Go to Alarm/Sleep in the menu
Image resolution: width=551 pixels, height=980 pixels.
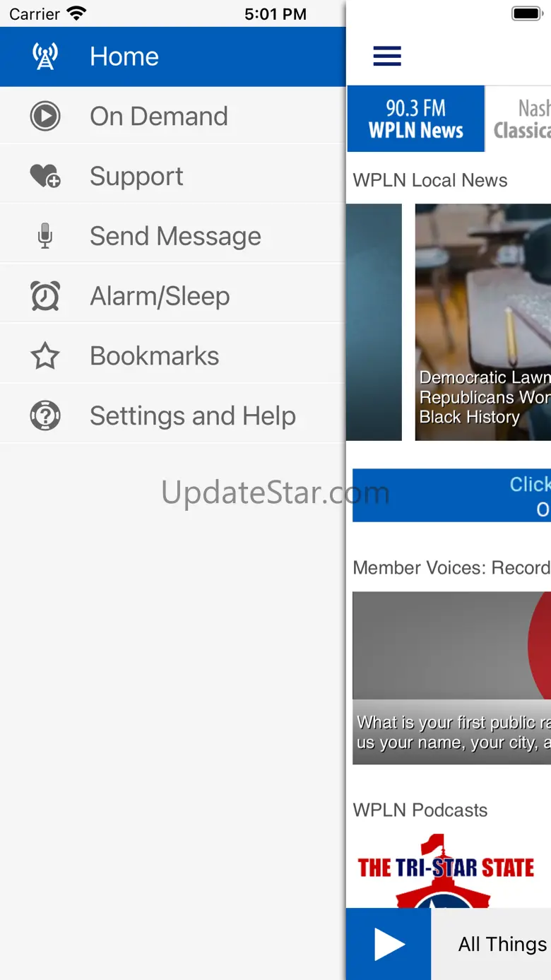(173, 296)
